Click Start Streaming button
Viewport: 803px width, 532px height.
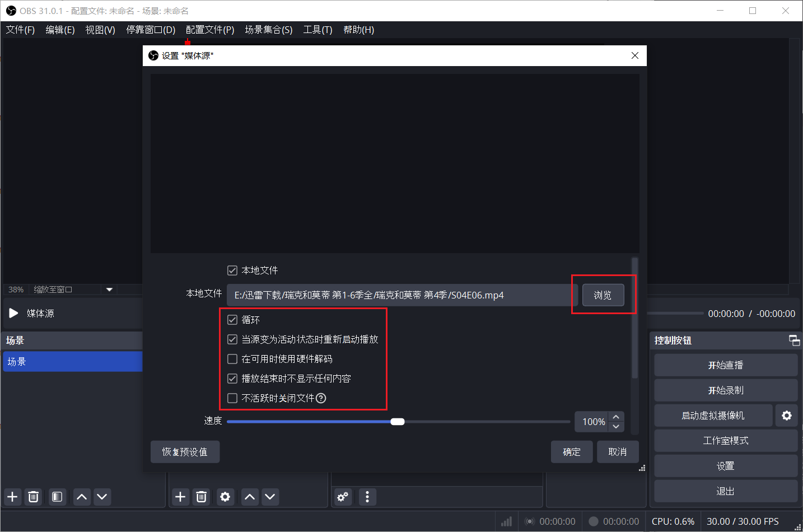726,365
